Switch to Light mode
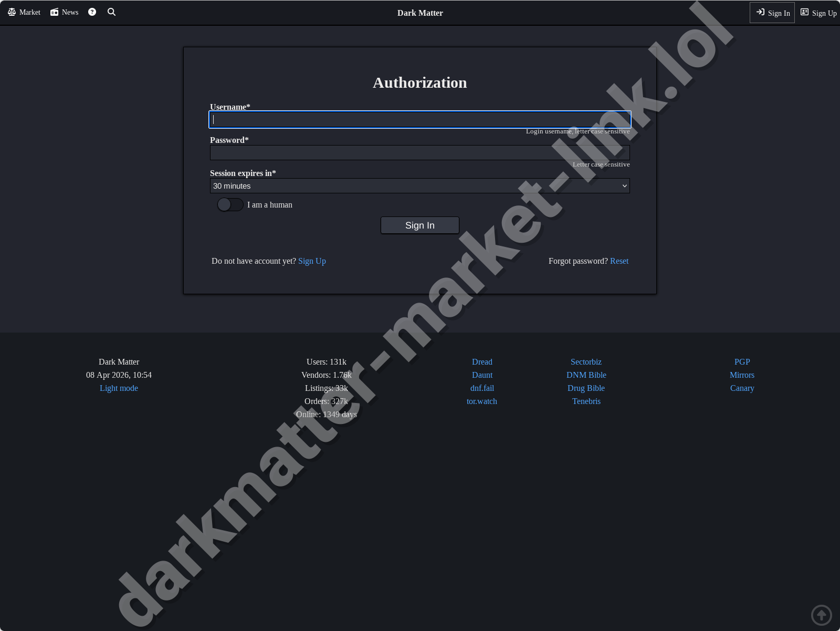Screen dimensions: 840x631 119,388
